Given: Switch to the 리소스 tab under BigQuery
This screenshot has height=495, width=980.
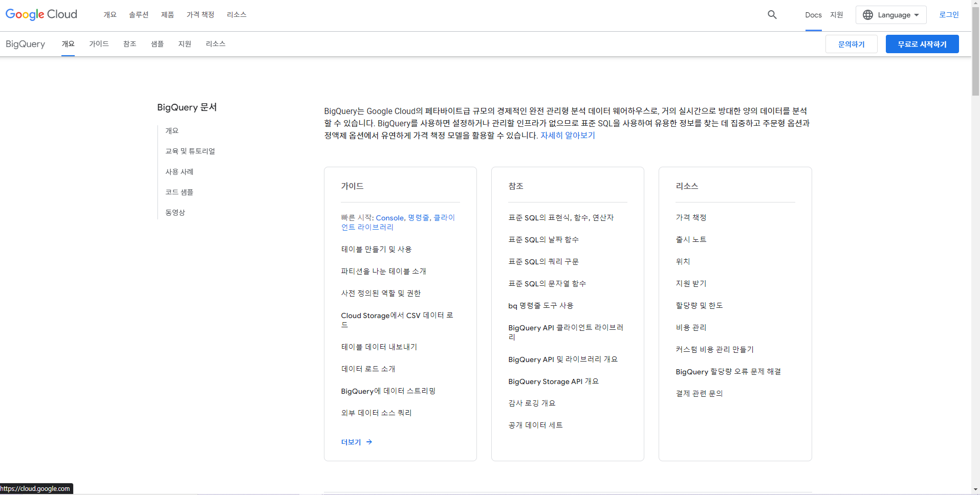Looking at the screenshot, I should 215,44.
